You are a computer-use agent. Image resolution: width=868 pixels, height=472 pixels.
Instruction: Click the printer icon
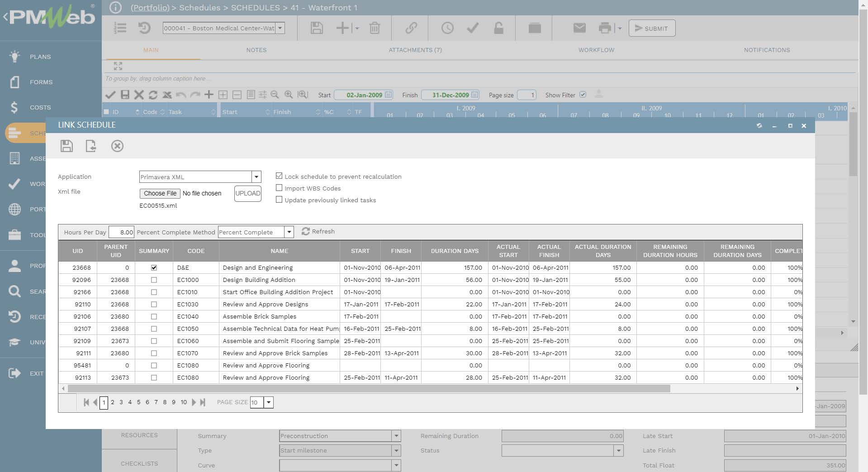click(605, 28)
